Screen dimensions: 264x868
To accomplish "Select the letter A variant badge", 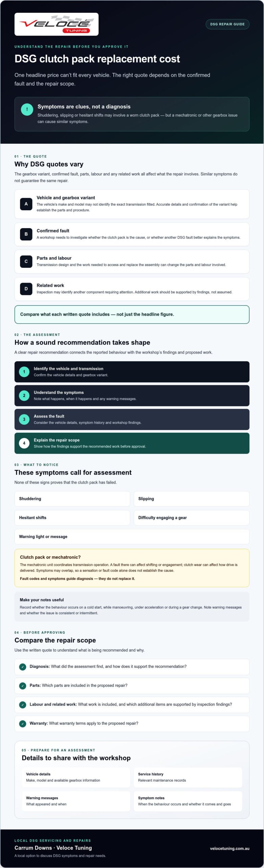I will click(26, 204).
